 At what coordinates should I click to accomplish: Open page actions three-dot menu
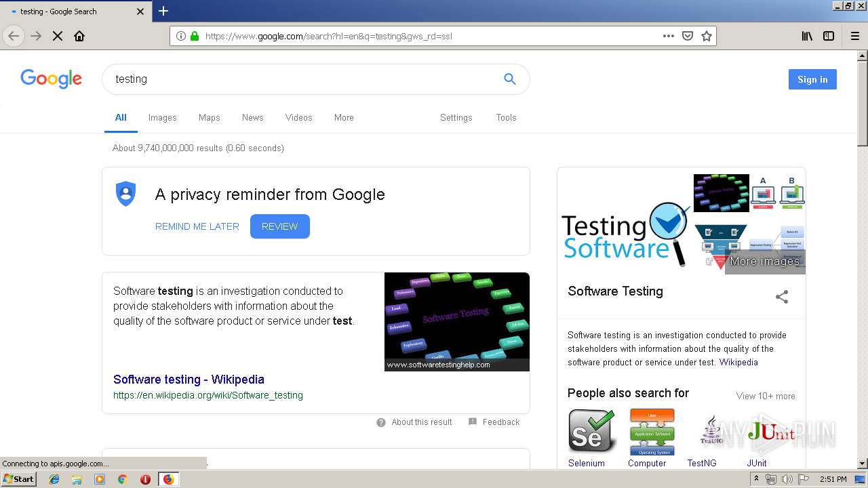669,36
